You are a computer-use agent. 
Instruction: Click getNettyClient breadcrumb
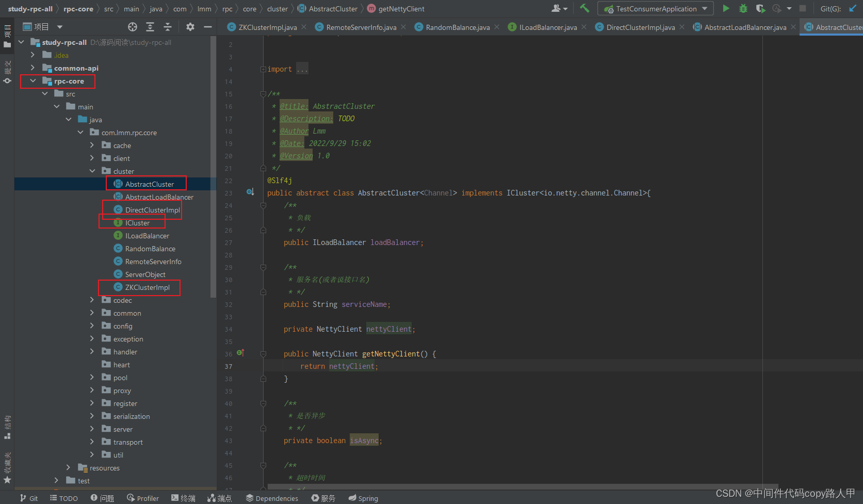coord(401,9)
